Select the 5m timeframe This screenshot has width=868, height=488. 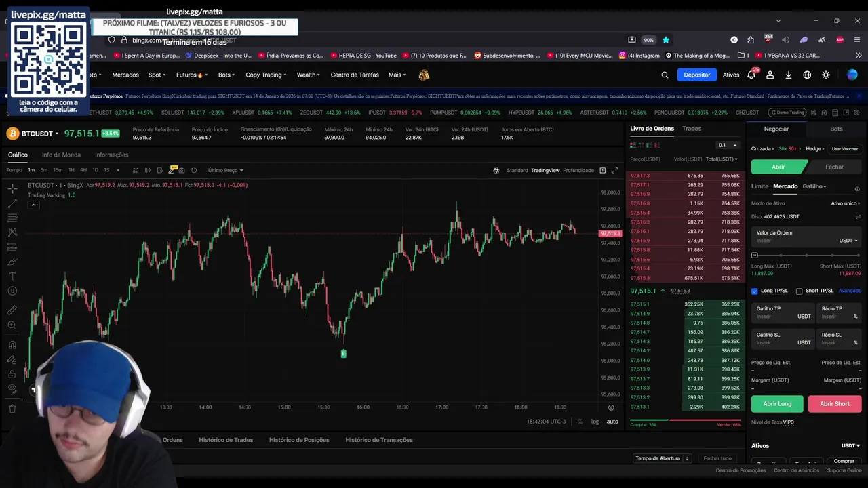pos(43,170)
